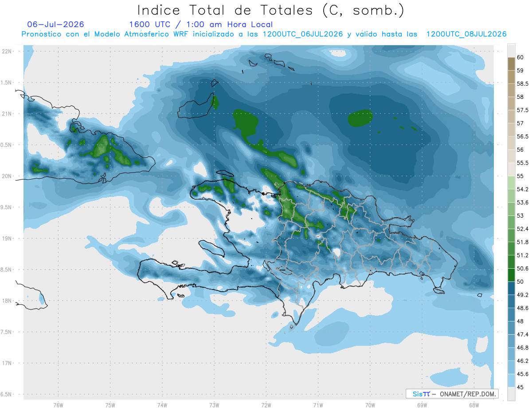Click the colorbar value '56.5'
Screen dimensions: 532x411
tap(523, 137)
